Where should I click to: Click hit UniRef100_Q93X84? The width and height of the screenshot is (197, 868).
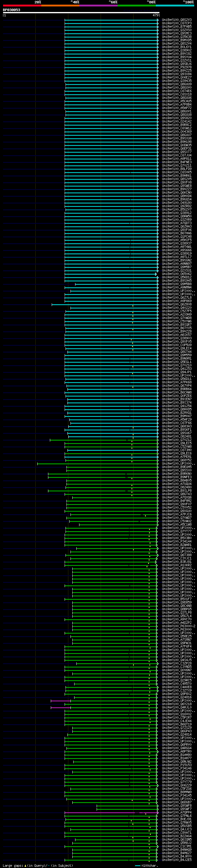pyautogui.click(x=177, y=74)
